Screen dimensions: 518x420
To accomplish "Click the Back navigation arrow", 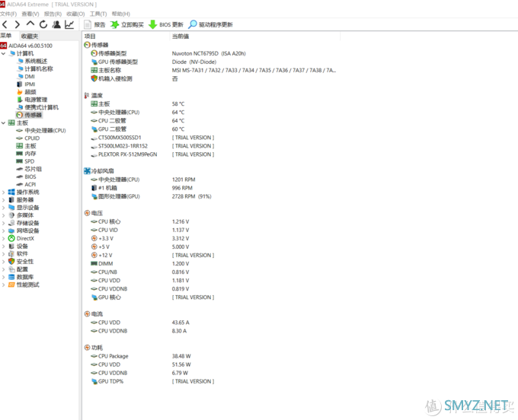I will pos(5,24).
